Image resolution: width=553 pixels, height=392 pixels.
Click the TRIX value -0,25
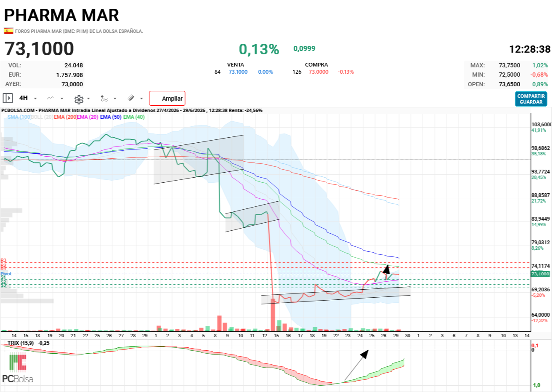click(x=44, y=343)
